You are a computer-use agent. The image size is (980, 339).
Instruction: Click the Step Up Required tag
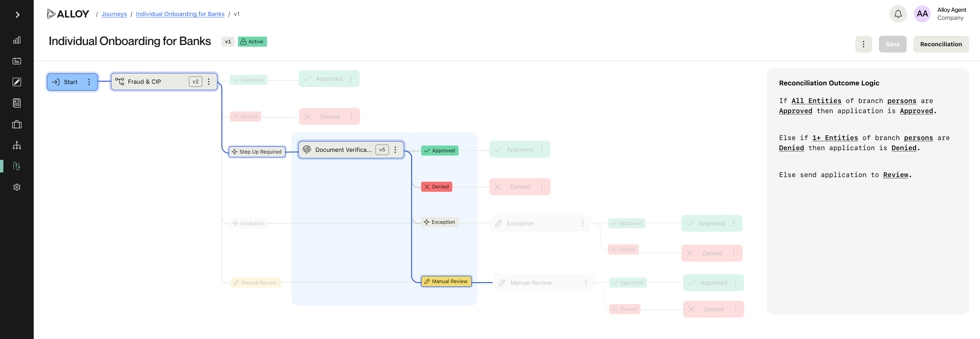257,152
